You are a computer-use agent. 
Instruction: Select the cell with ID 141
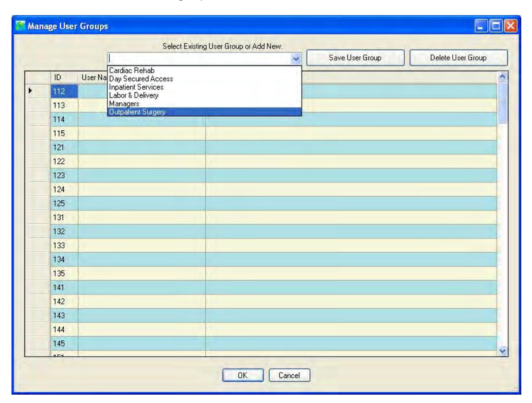coord(64,287)
